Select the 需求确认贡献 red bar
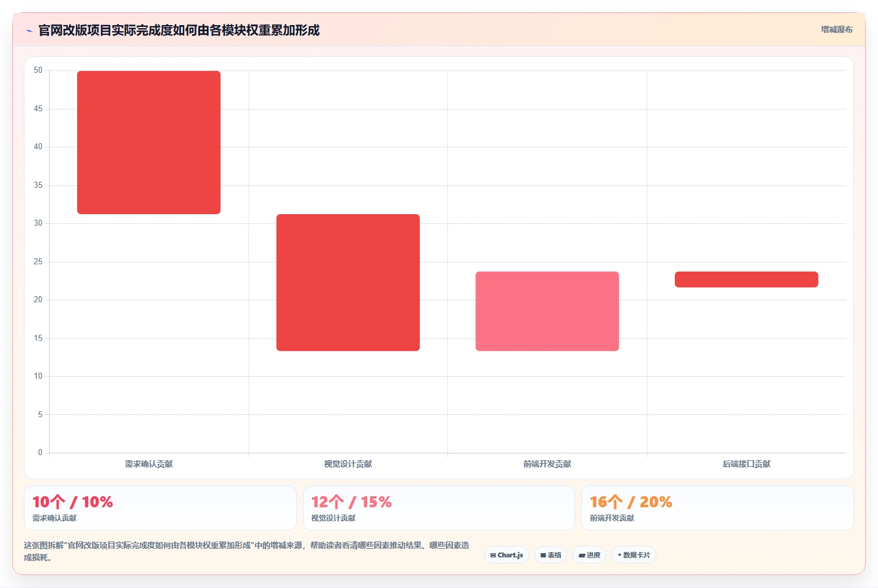Image resolution: width=878 pixels, height=588 pixels. (149, 143)
